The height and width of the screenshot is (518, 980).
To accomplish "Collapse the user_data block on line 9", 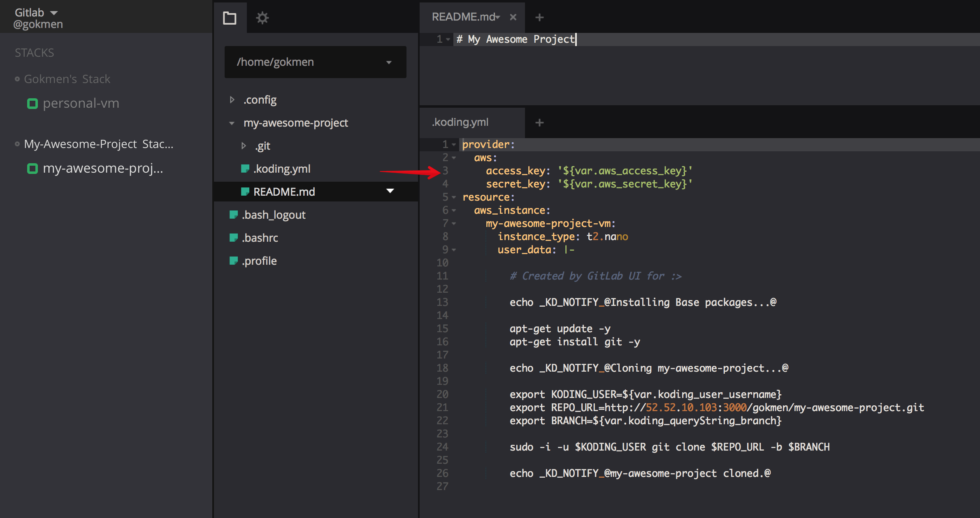I will pyautogui.click(x=453, y=250).
